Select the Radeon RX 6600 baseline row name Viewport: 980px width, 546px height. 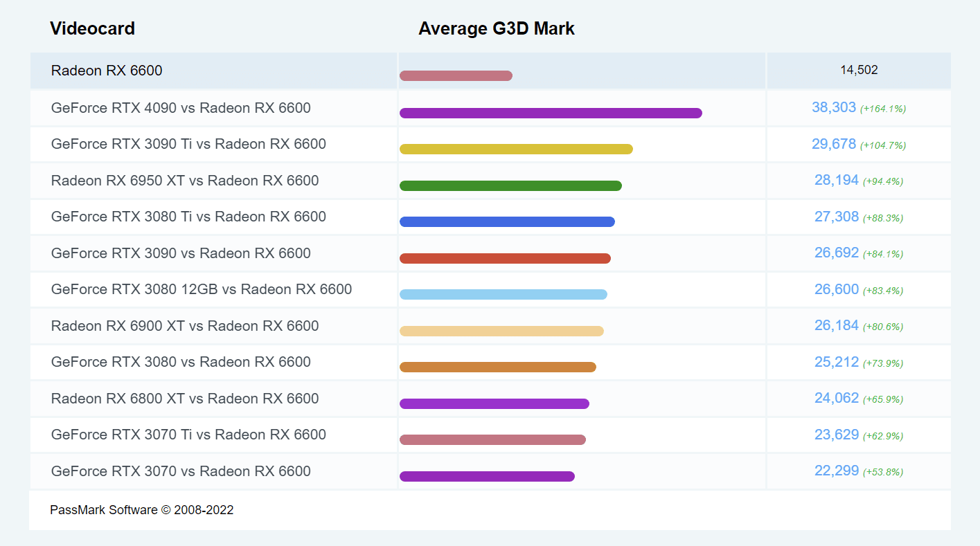(107, 71)
